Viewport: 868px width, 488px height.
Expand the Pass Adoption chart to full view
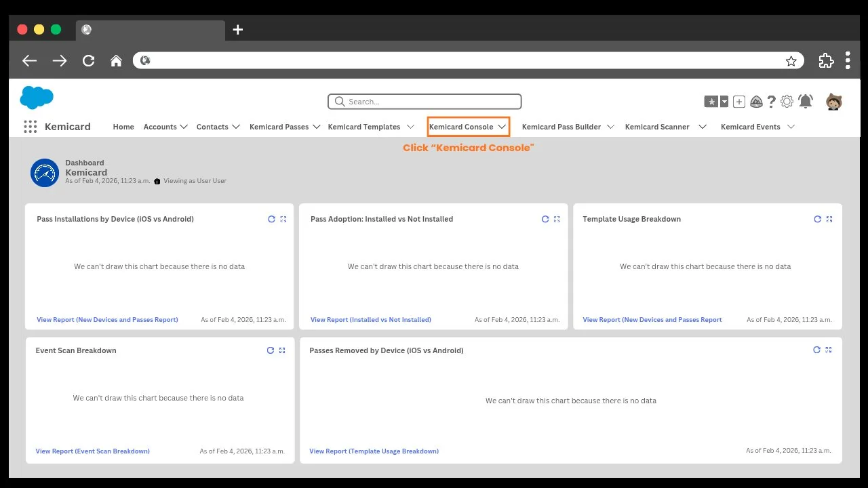[x=557, y=219]
